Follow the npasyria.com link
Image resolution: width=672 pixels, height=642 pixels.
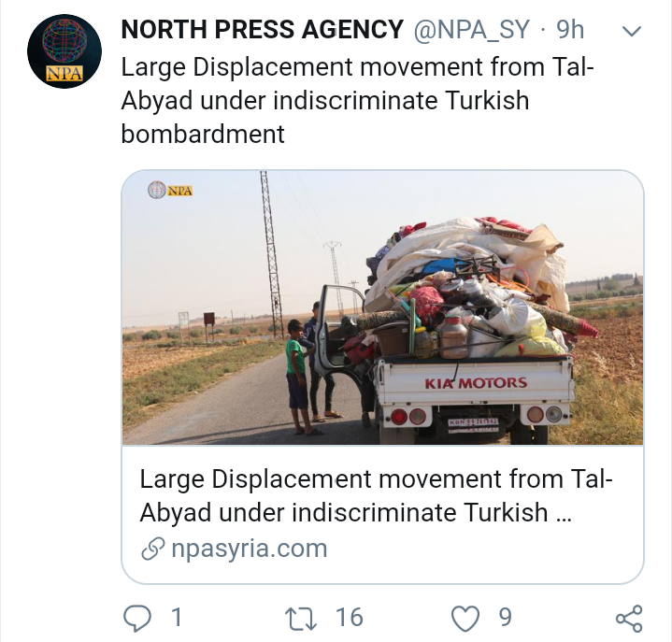(249, 549)
